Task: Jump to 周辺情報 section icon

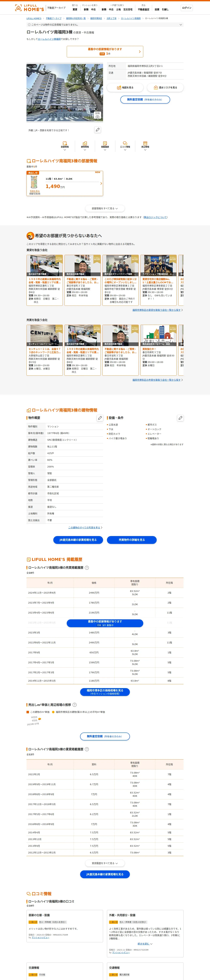Action: coord(145,146)
